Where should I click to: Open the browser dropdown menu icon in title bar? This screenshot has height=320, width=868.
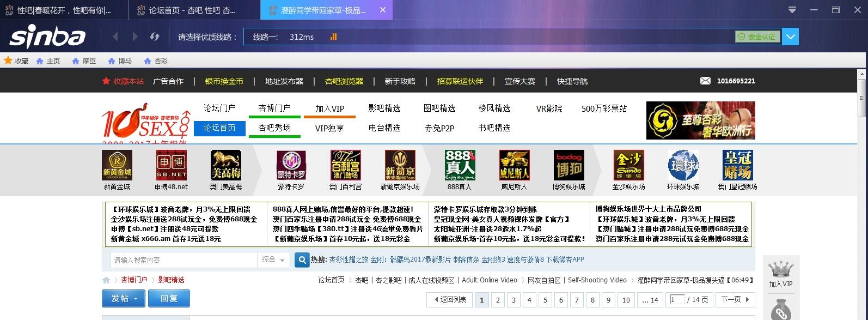[792, 10]
